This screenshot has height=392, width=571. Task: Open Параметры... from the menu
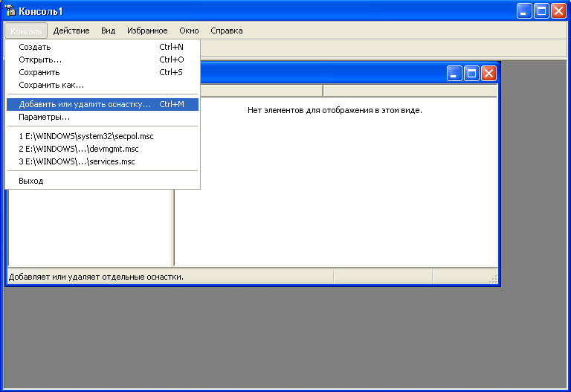(x=103, y=117)
